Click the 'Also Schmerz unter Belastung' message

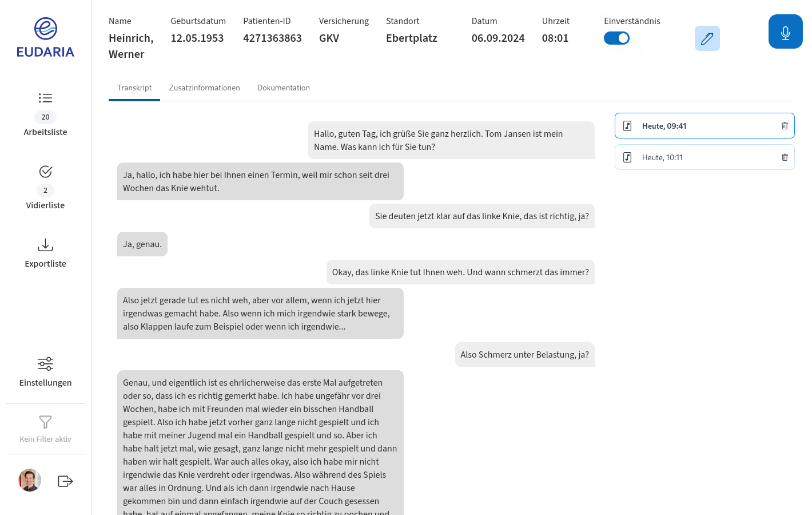(524, 355)
